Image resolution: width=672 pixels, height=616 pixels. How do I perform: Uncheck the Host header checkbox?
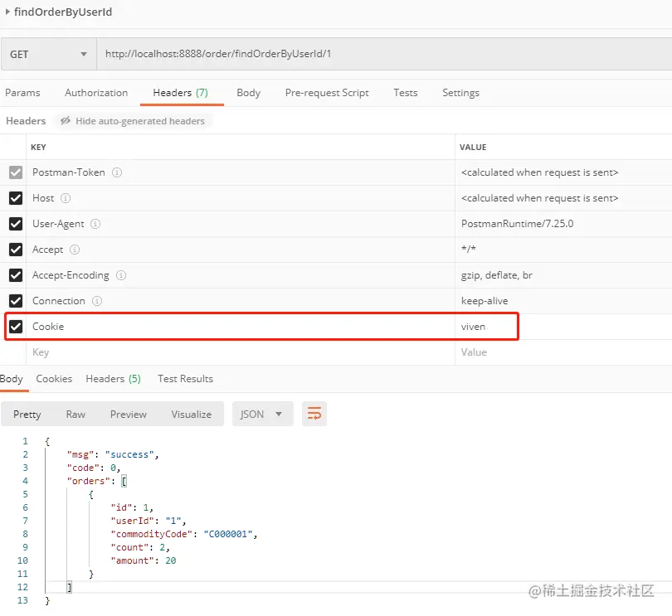16,198
